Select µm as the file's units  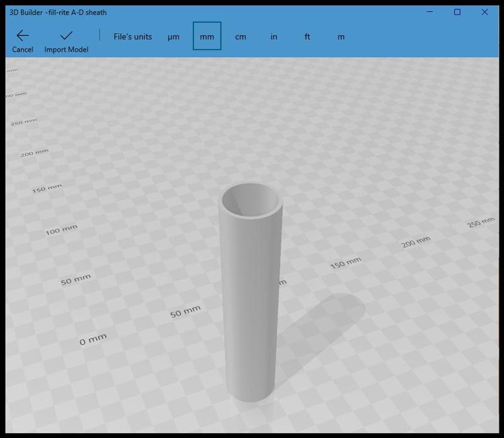coord(173,36)
